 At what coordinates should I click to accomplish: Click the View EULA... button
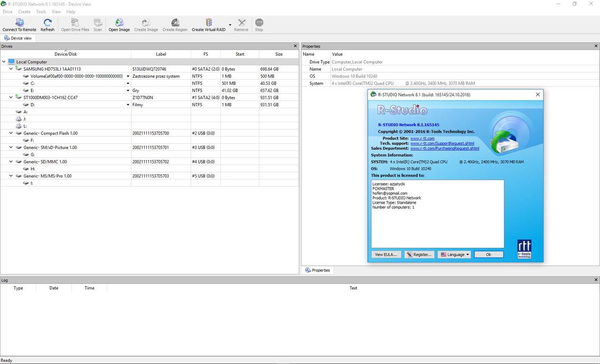pos(386,254)
